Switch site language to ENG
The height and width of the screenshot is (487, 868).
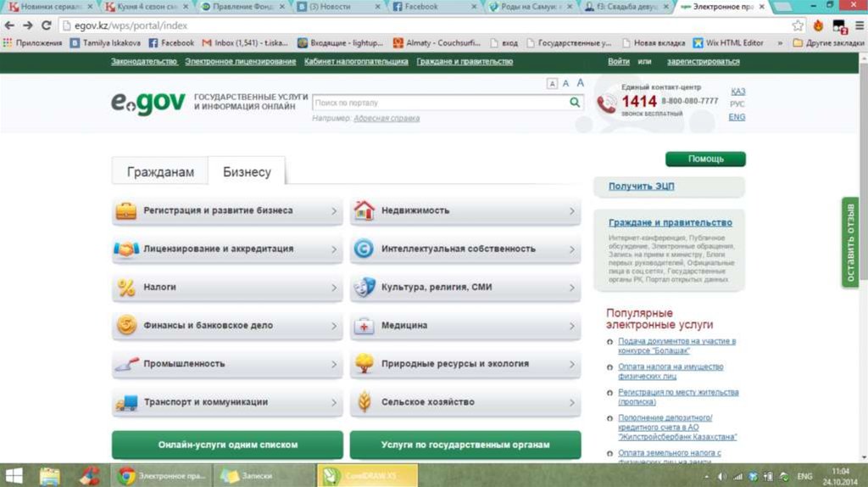737,117
